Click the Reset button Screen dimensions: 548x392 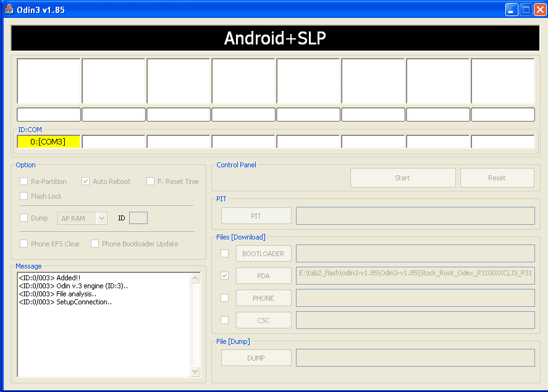tap(497, 178)
